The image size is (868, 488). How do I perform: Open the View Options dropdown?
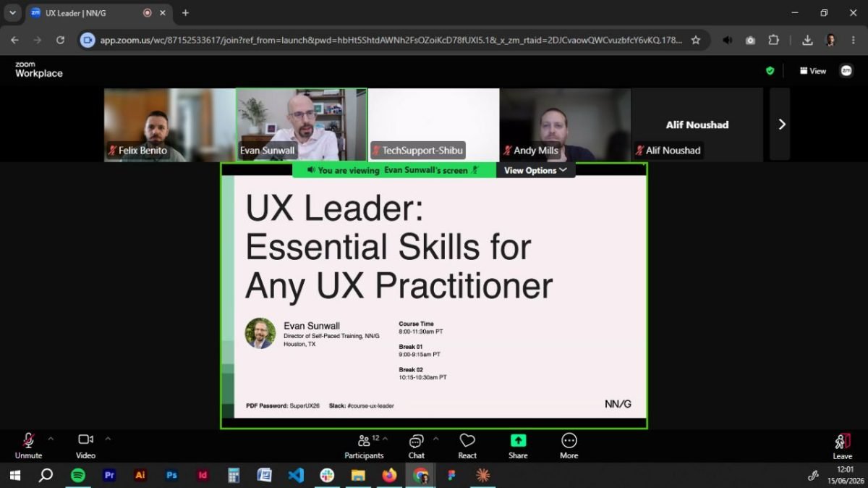tap(535, 170)
